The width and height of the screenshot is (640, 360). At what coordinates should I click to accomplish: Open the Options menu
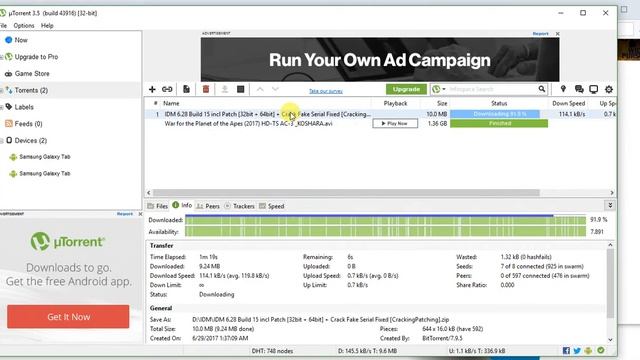tap(24, 25)
